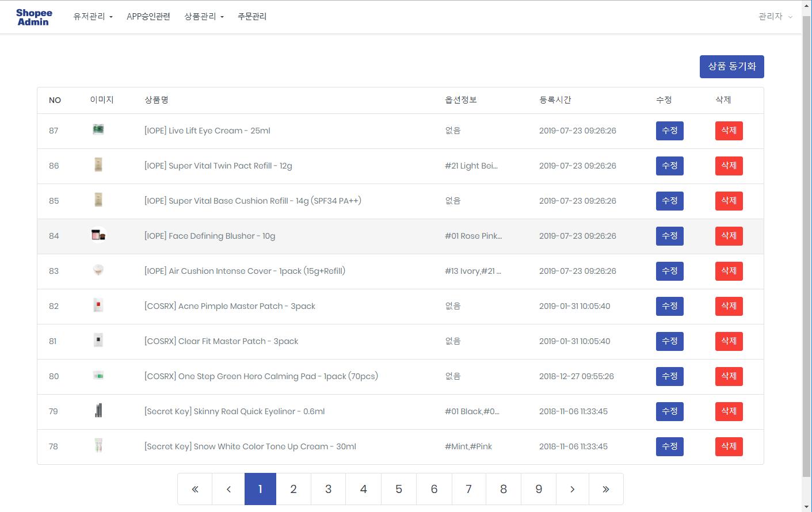Screen dimensions: 812x512
Task: Edit product 78 with 수정 button
Action: [x=669, y=446]
